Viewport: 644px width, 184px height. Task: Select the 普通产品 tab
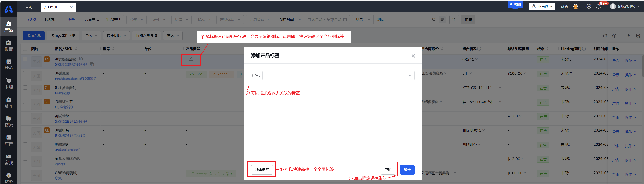tap(92, 20)
